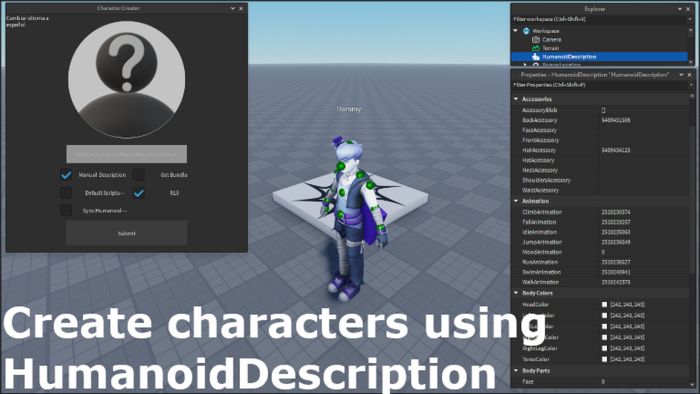Collapse the Accessories property section
This screenshot has width=700, height=394.
tap(516, 99)
